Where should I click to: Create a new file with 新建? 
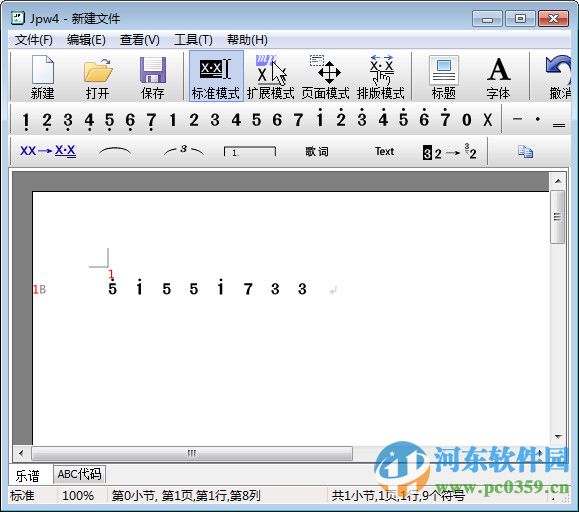[42, 77]
